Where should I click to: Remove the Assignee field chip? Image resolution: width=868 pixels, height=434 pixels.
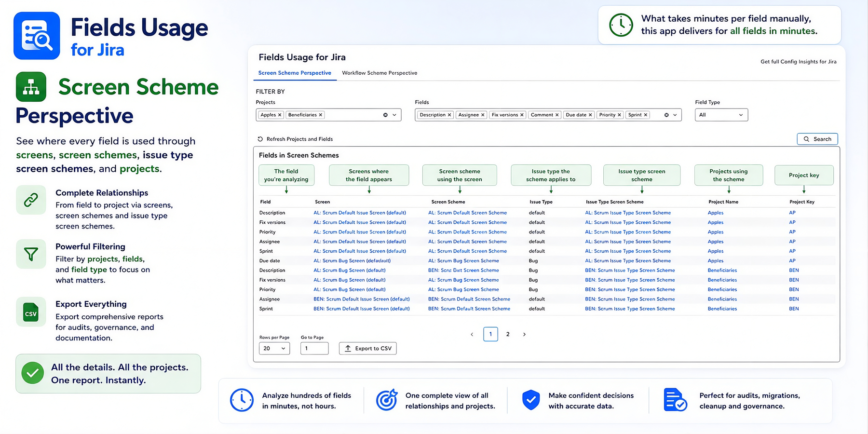[x=483, y=115]
